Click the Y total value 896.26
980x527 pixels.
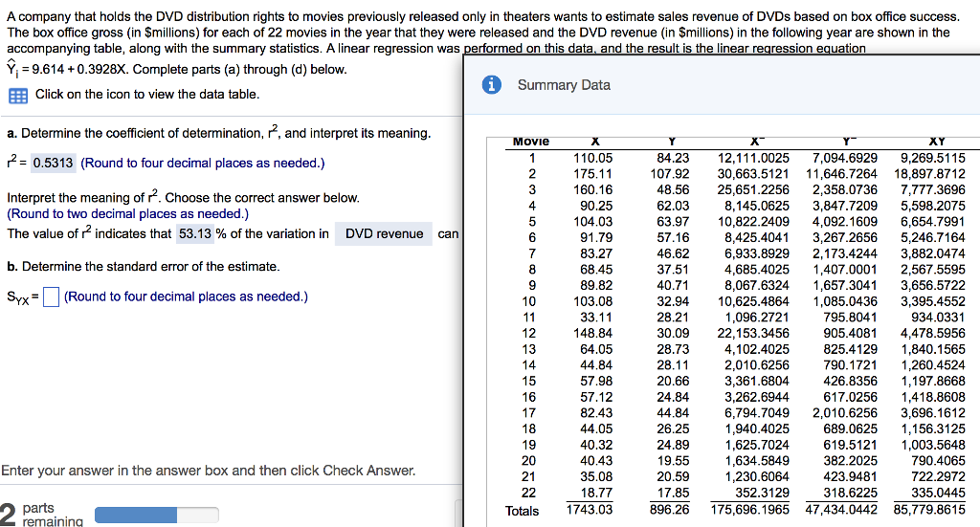(669, 511)
